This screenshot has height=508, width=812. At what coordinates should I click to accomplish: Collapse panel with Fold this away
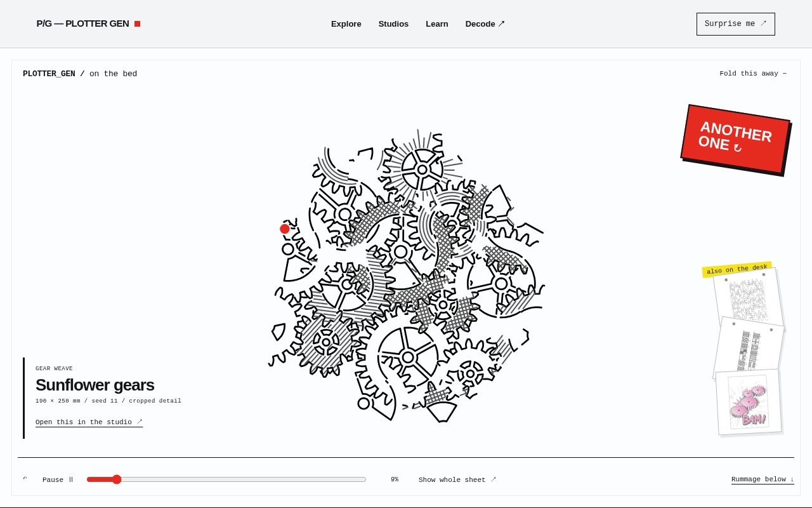[x=753, y=74]
